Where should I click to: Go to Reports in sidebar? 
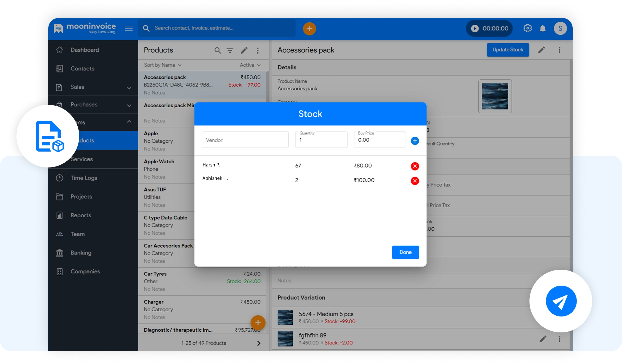(81, 215)
